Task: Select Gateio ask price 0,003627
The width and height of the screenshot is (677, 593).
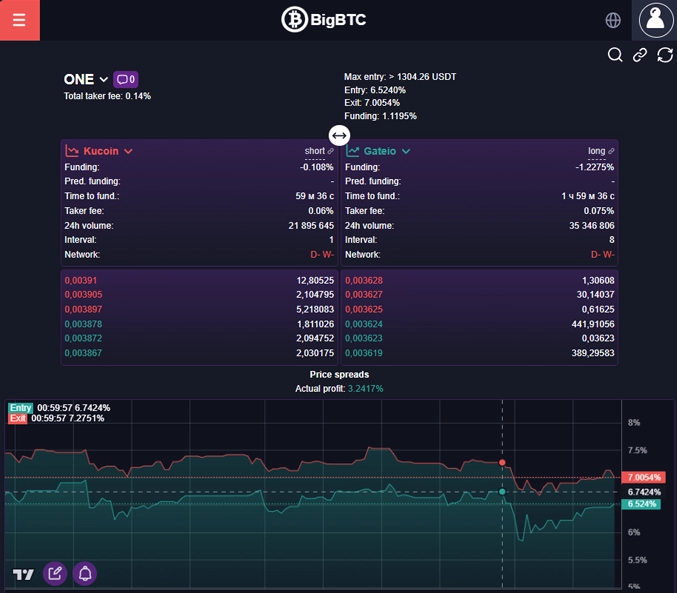Action: click(364, 295)
